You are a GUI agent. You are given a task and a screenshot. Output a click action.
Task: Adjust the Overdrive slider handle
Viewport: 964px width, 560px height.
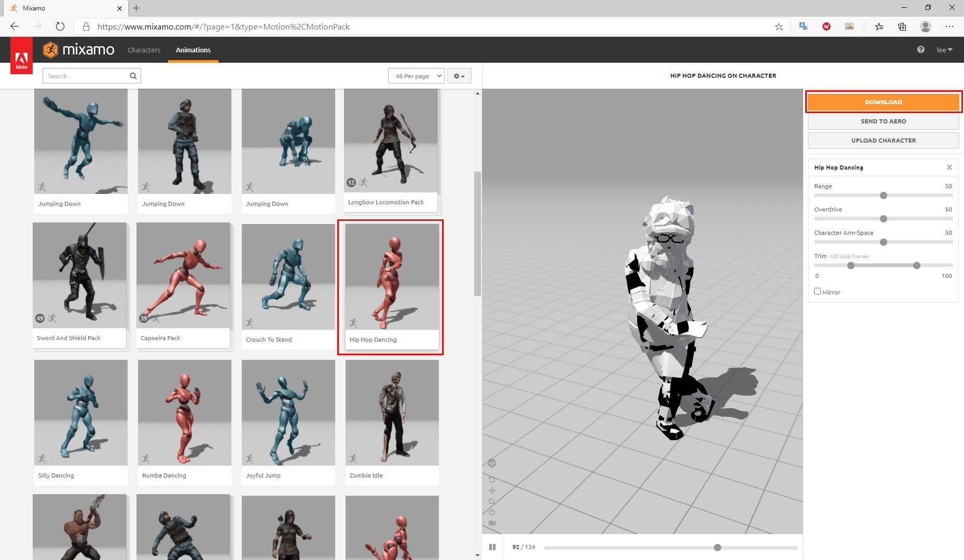coord(884,219)
